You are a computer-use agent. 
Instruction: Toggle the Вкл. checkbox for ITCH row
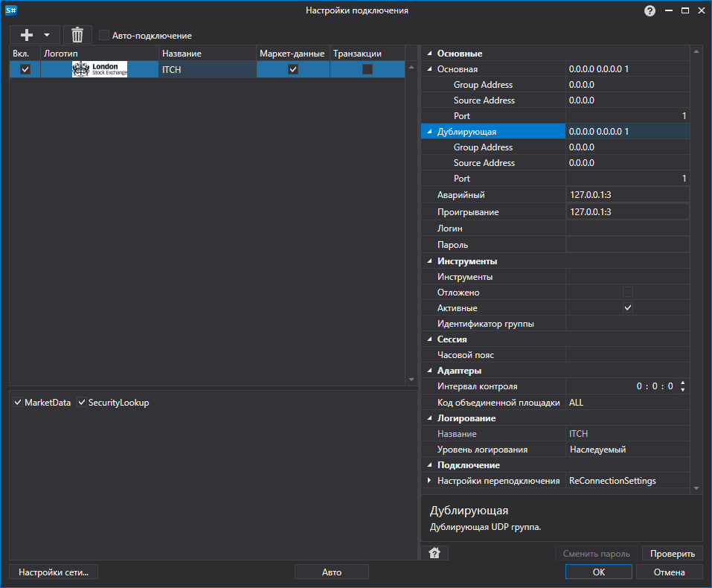[x=25, y=69]
